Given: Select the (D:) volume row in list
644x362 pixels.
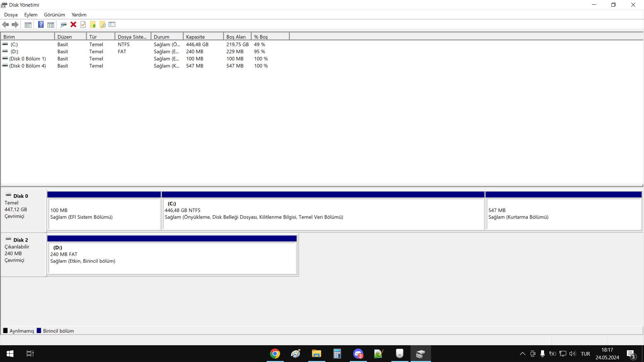Looking at the screenshot, I should point(14,52).
